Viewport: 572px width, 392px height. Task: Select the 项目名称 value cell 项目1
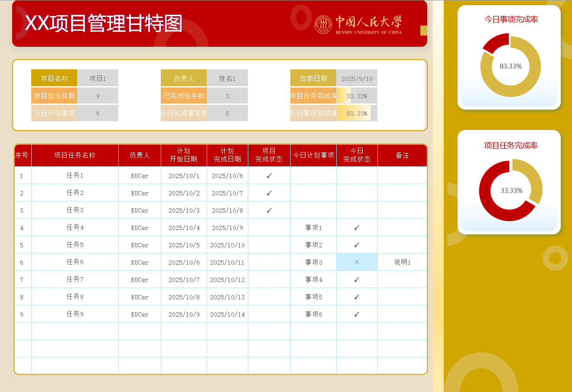(x=97, y=78)
